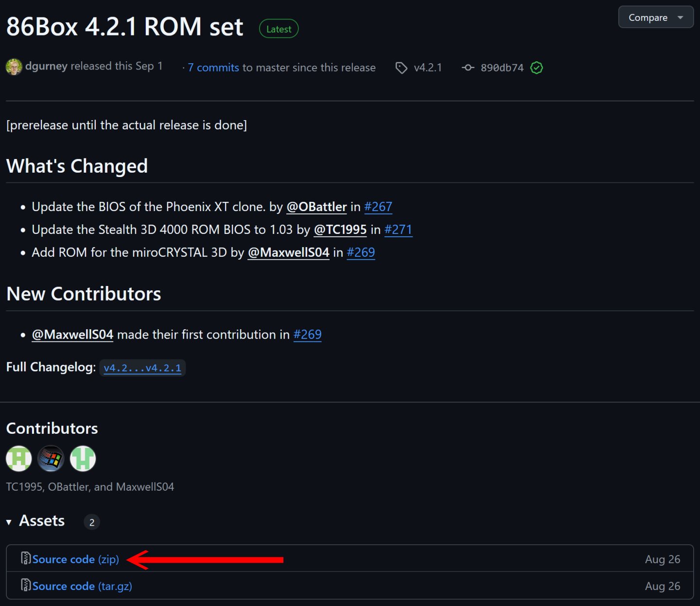
Task: Click the What's Changed heading
Action: pyautogui.click(x=77, y=166)
